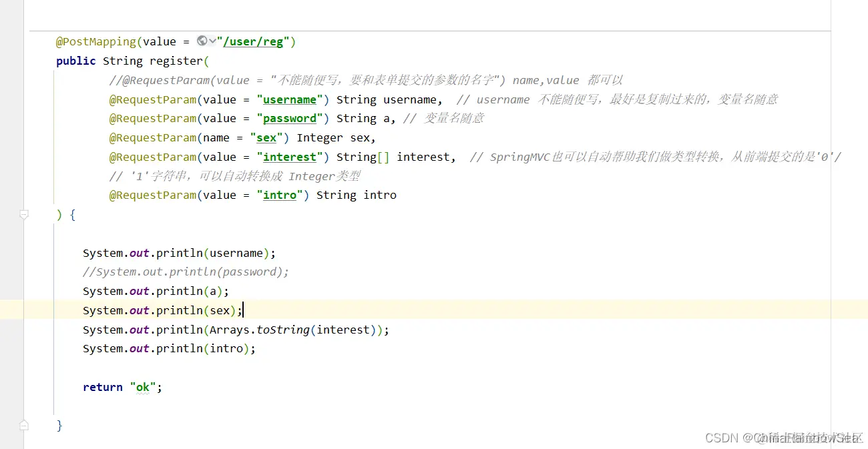The image size is (868, 449).
Task: Click the "password" string in @RequestParam
Action: [290, 118]
